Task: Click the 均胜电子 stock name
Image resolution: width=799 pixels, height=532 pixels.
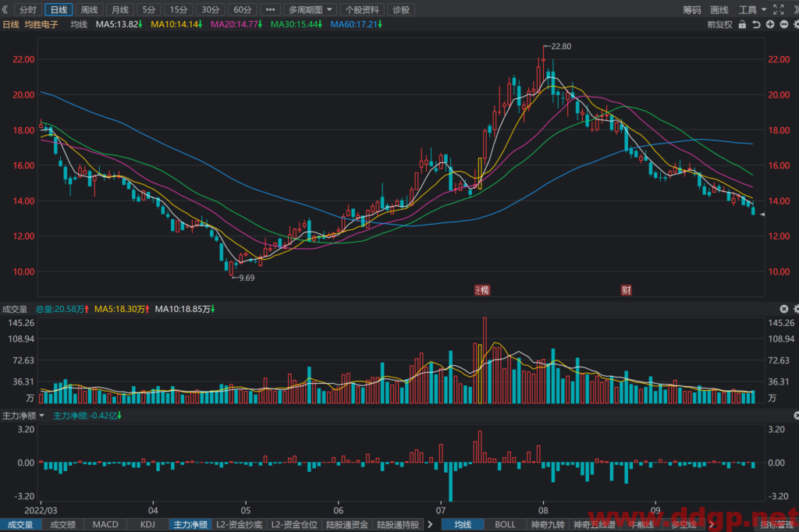Action: point(41,24)
